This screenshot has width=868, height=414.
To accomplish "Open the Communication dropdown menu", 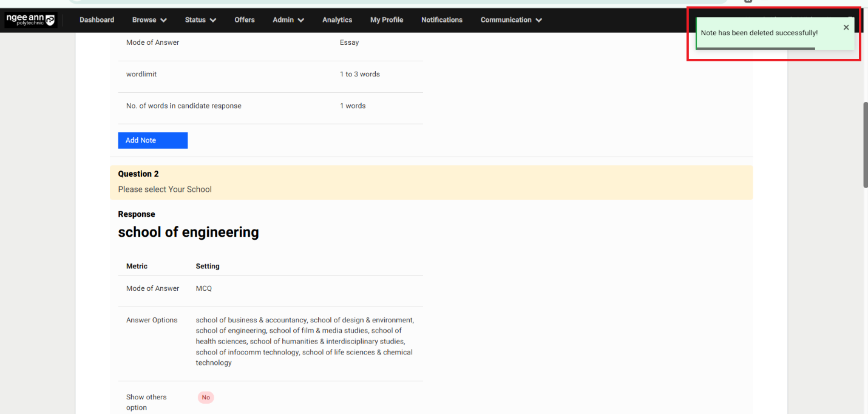I will [x=511, y=20].
